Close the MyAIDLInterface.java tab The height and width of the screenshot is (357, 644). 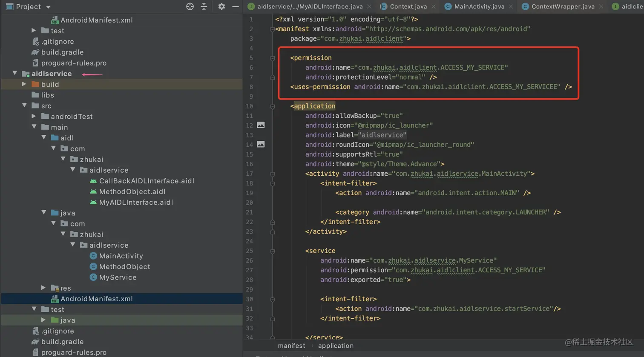(369, 6)
